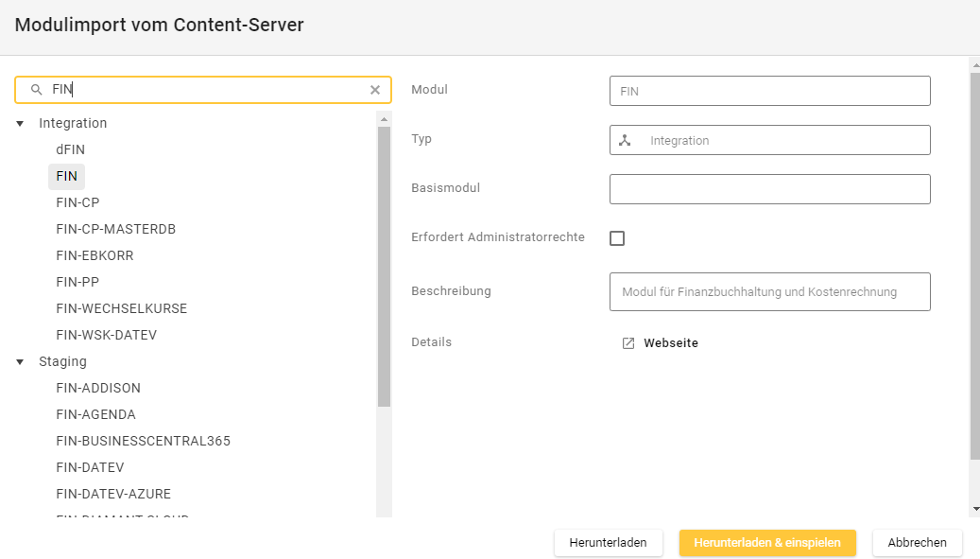The image size is (980, 559).
Task: Click the Herunterladen button
Action: pyautogui.click(x=608, y=543)
